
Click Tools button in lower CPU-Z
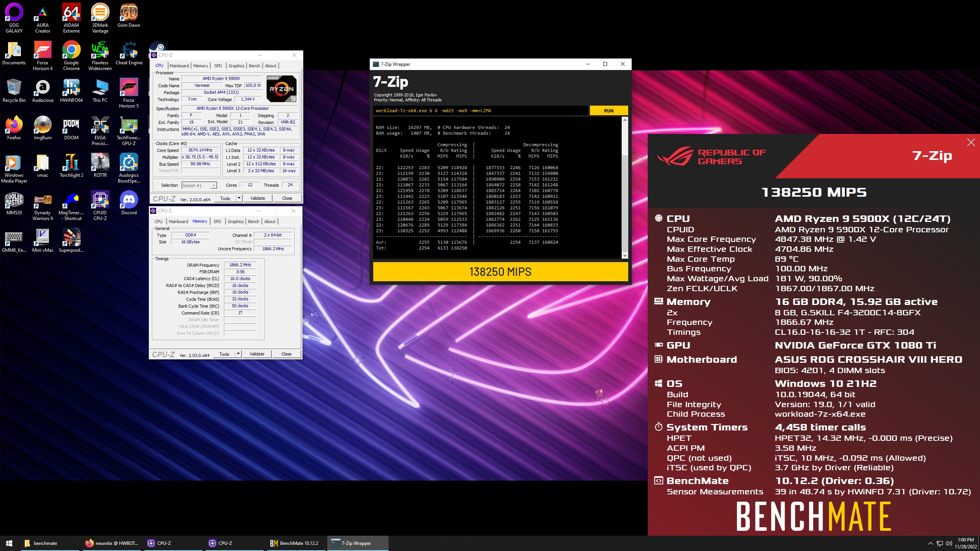(224, 354)
